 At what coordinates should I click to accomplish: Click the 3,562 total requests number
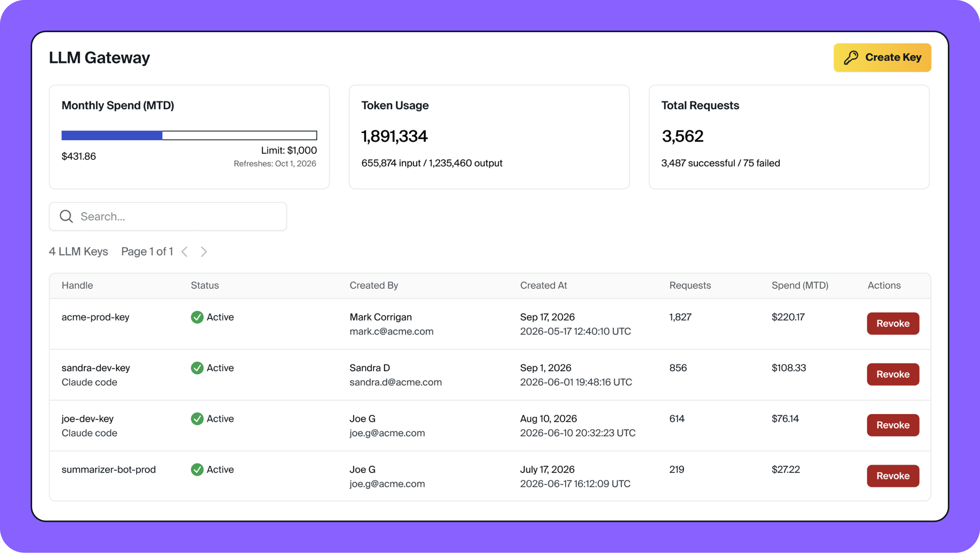pos(683,136)
